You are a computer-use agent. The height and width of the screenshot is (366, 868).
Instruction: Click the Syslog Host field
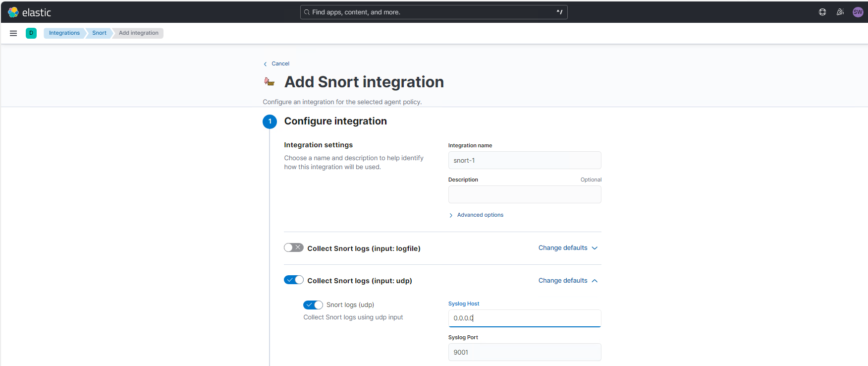[x=525, y=318]
